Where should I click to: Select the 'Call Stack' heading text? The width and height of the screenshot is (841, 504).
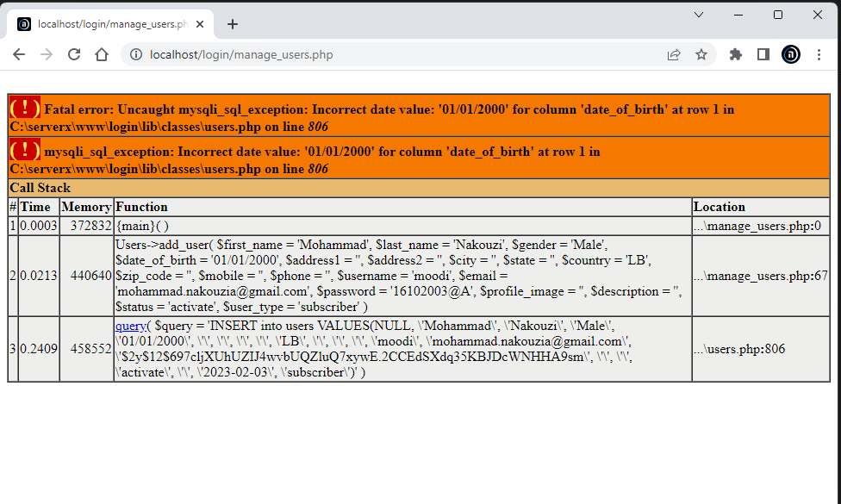(x=40, y=188)
